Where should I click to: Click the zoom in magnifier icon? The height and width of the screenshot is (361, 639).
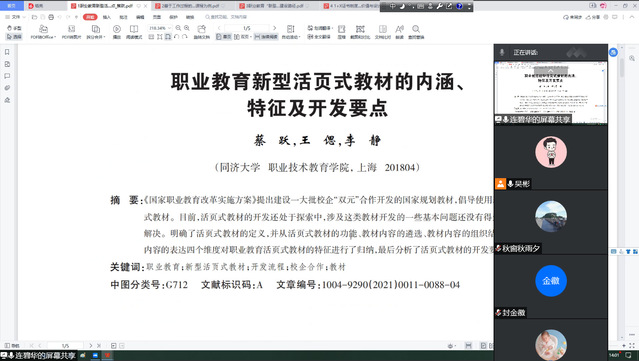point(187,28)
